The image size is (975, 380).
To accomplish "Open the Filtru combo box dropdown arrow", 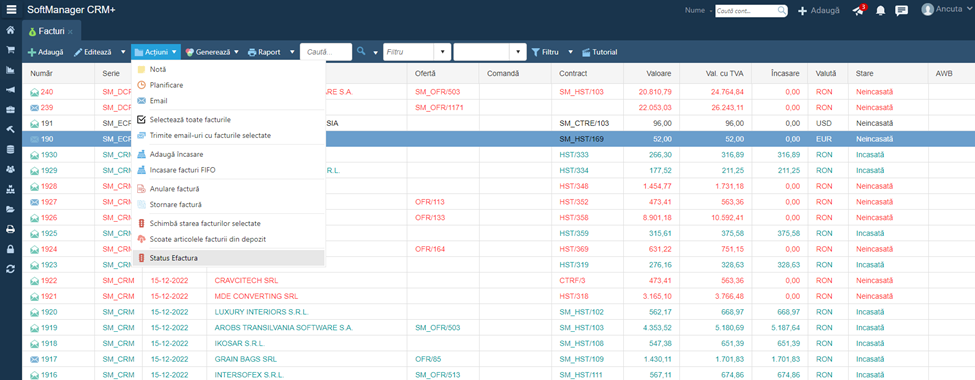I will coord(442,52).
